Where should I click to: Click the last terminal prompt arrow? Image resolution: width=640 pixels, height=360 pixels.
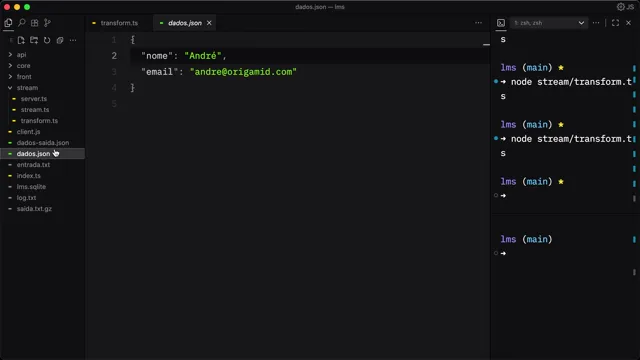click(503, 253)
